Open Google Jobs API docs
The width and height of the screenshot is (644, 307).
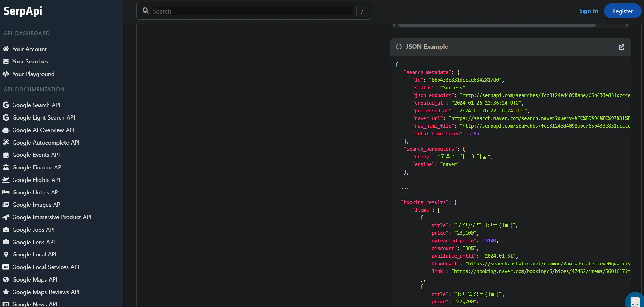pyautogui.click(x=33, y=230)
